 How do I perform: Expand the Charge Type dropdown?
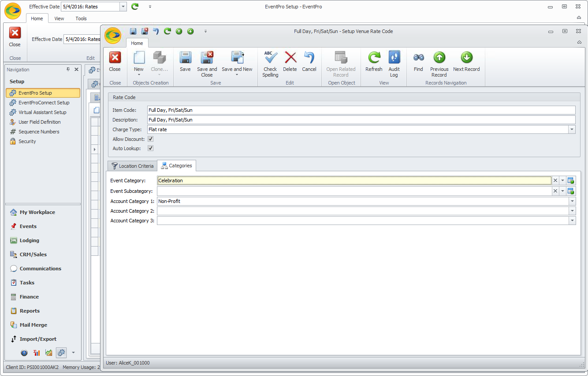tap(572, 129)
